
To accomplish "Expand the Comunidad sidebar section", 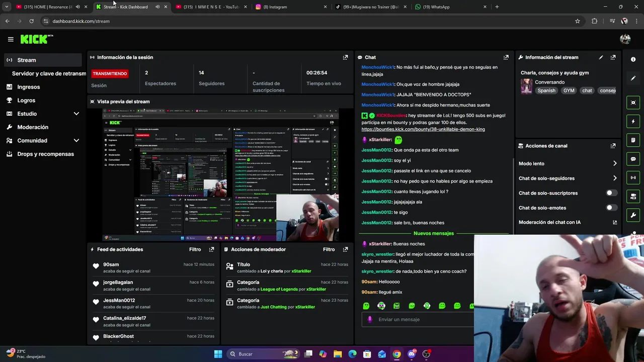I will [76, 141].
